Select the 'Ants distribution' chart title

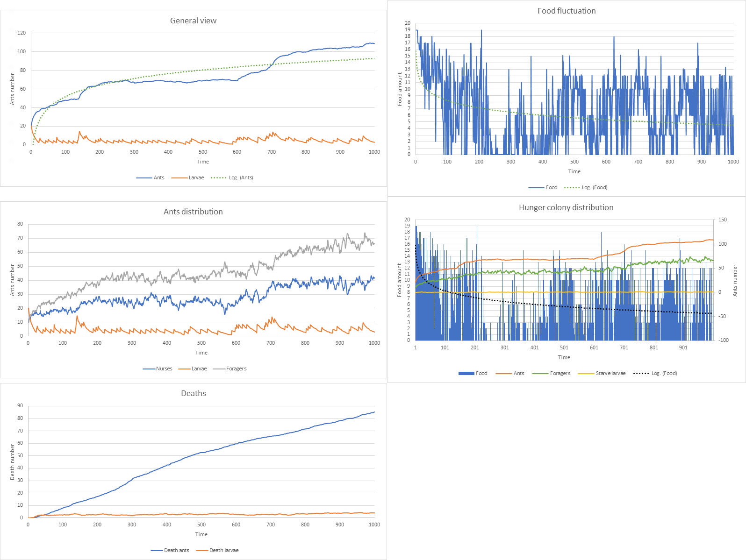coord(193,212)
